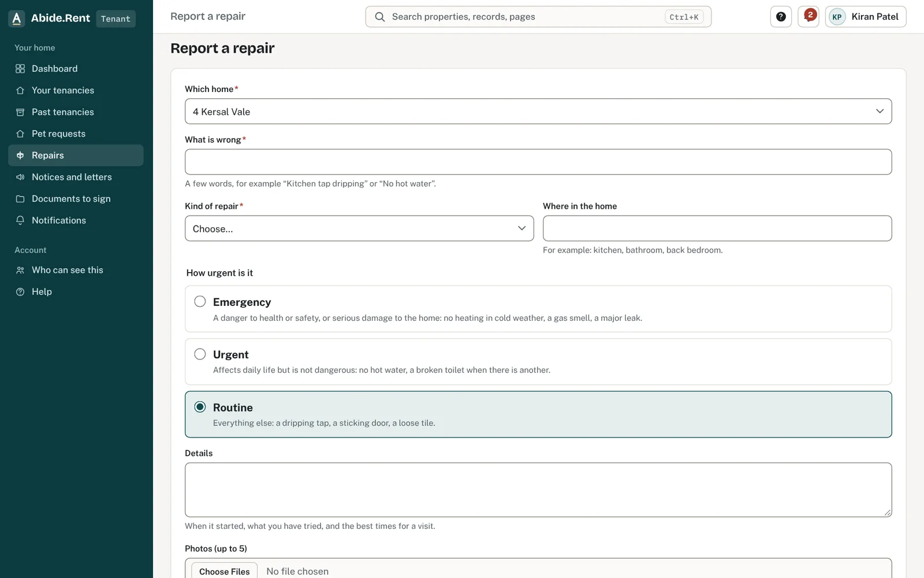Screen dimensions: 924x578
Task: Select the Urgent radio button
Action: [x=200, y=354]
